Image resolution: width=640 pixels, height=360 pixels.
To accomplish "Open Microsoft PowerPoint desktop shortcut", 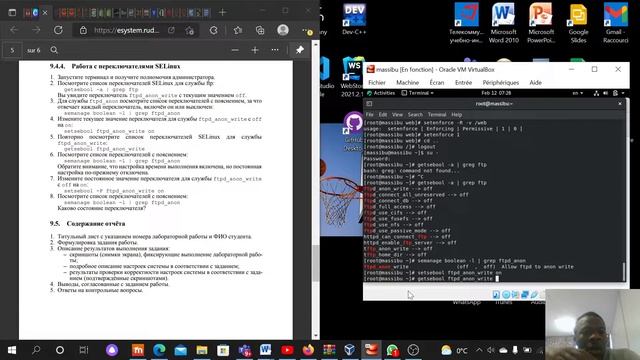I will pos(540,23).
